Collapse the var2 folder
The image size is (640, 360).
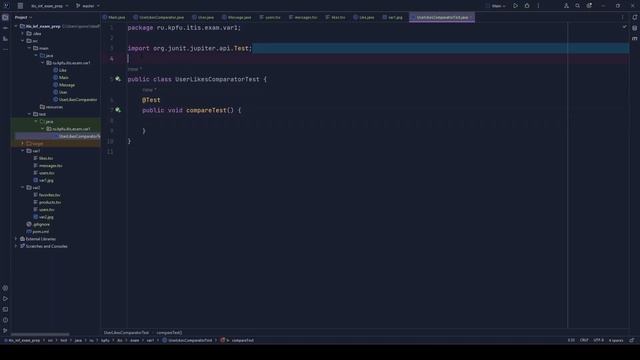click(23, 188)
